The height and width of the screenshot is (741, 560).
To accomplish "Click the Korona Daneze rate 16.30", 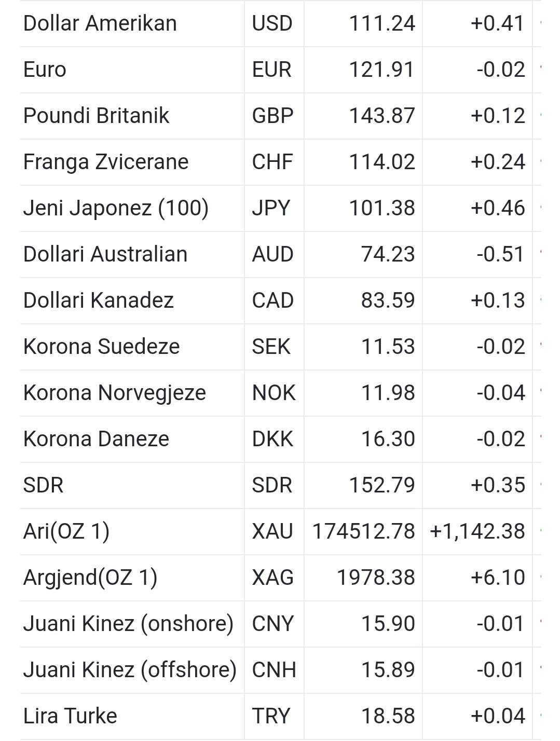I will 388,439.
